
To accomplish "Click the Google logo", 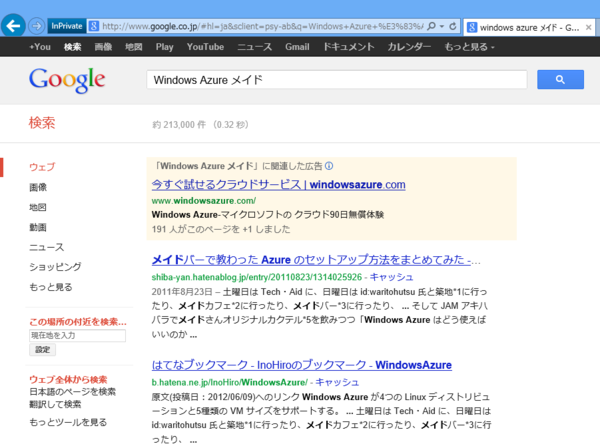I will tap(67, 80).
